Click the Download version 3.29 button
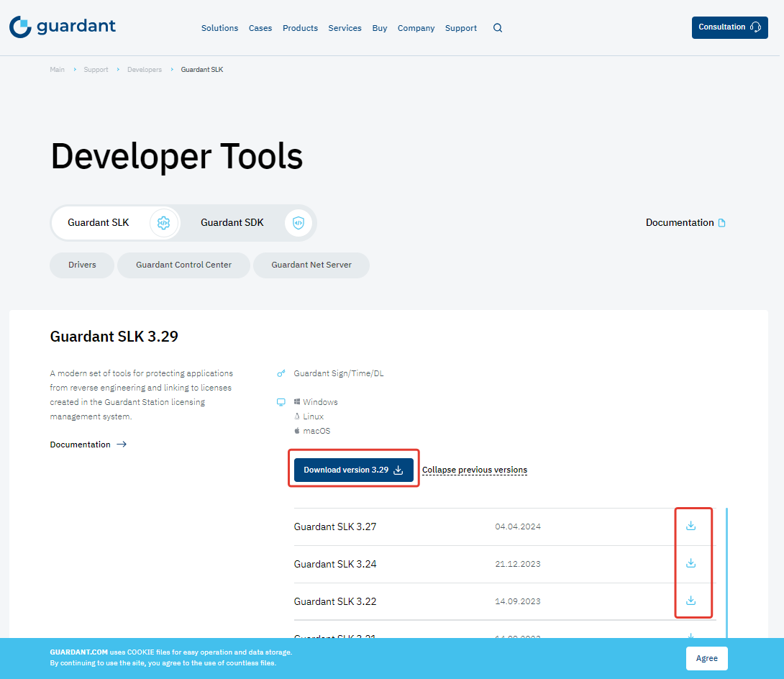Image resolution: width=784 pixels, height=679 pixels. [x=353, y=470]
